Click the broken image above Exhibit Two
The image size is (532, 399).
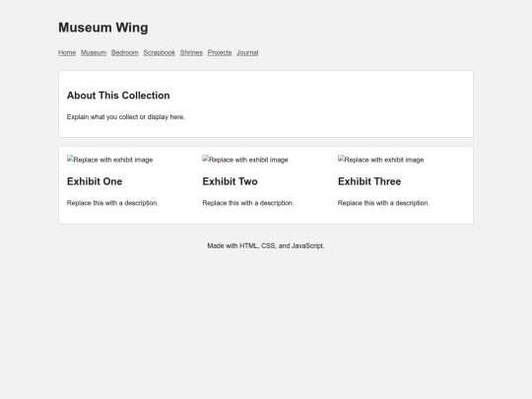(x=245, y=160)
